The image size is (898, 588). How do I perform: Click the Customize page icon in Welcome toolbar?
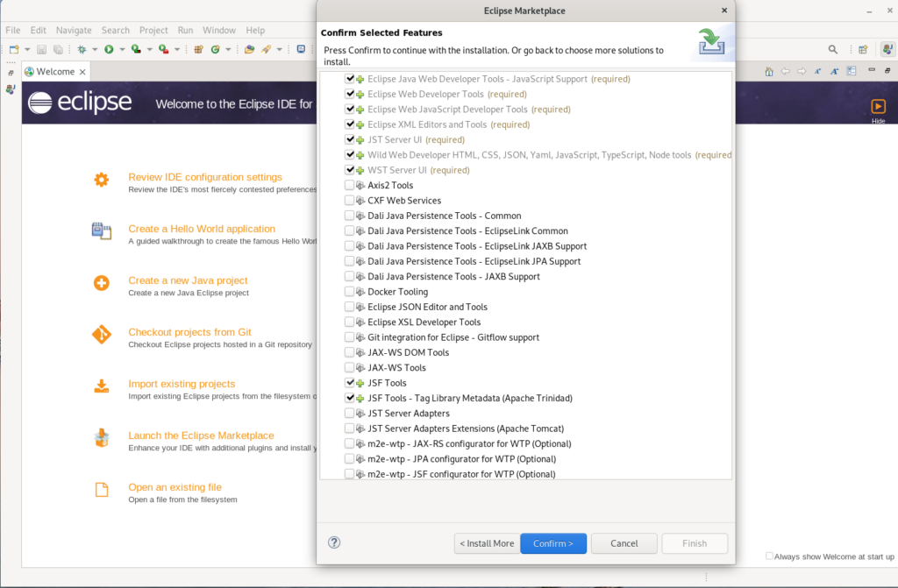[x=852, y=71]
